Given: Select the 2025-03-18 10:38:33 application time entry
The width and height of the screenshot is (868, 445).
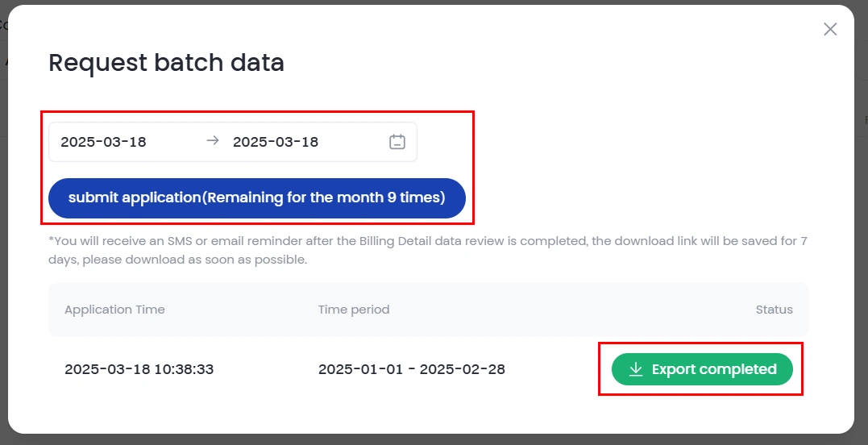Looking at the screenshot, I should (139, 369).
